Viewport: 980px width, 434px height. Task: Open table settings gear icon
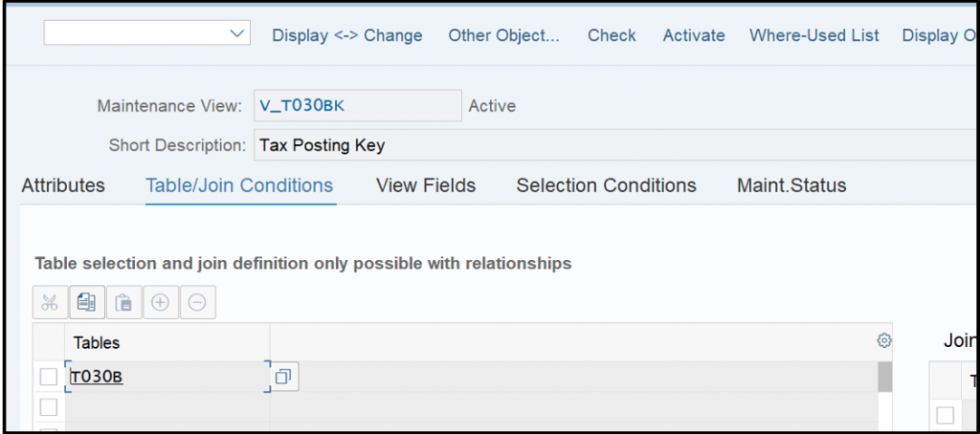click(x=883, y=340)
